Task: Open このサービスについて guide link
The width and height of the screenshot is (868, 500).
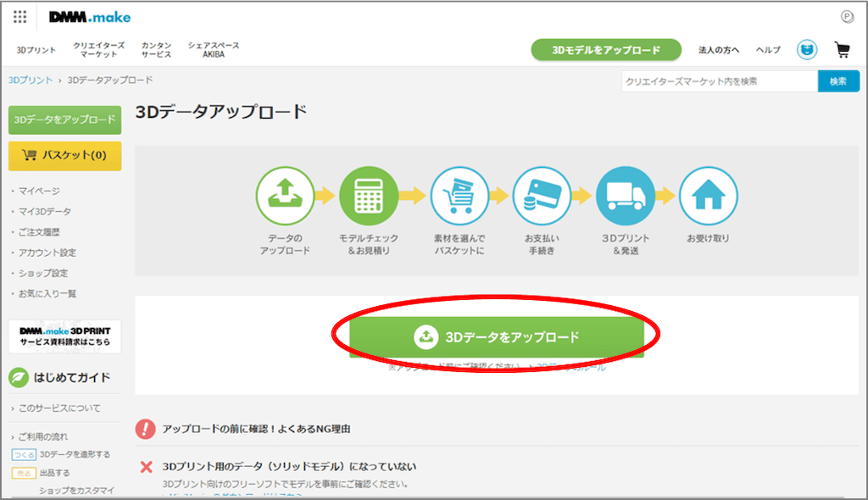Action: tap(59, 408)
